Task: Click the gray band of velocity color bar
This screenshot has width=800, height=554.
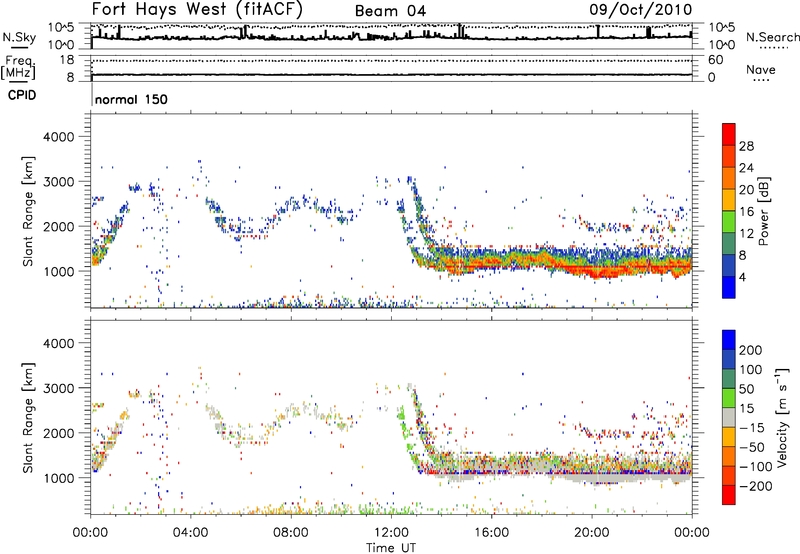Action: [729, 418]
